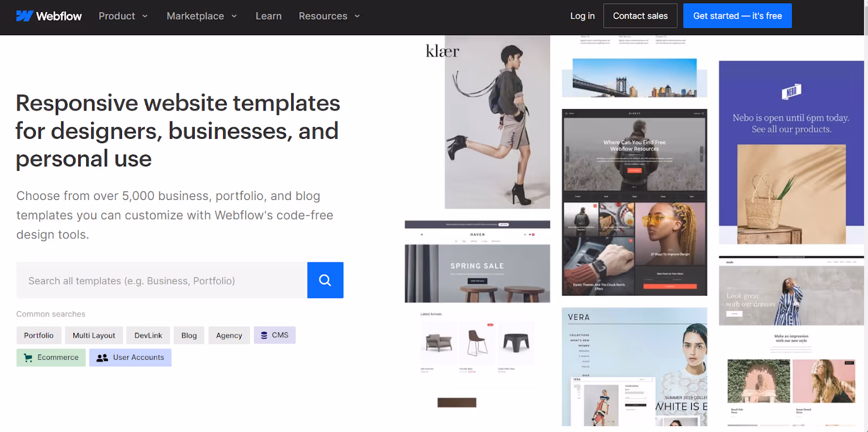
Task: Open the Marketplace menu
Action: click(x=202, y=16)
